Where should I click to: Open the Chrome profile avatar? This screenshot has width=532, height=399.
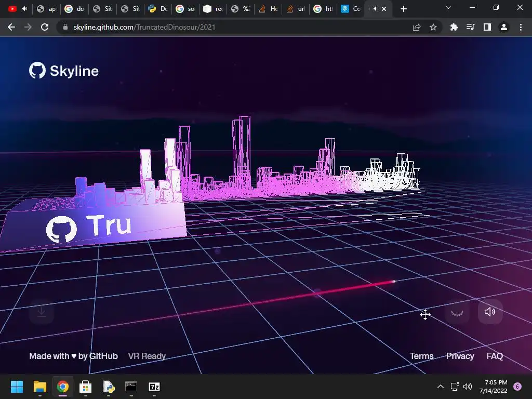(x=504, y=27)
